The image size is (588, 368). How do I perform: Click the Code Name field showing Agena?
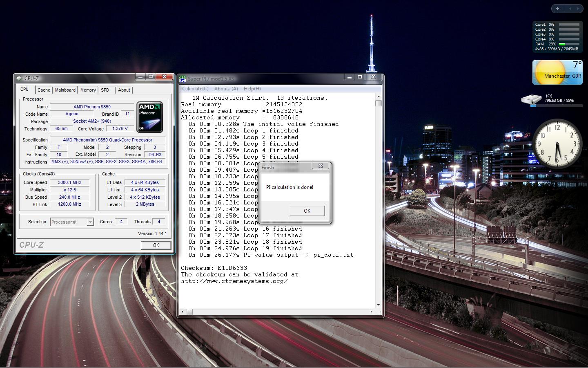point(71,114)
